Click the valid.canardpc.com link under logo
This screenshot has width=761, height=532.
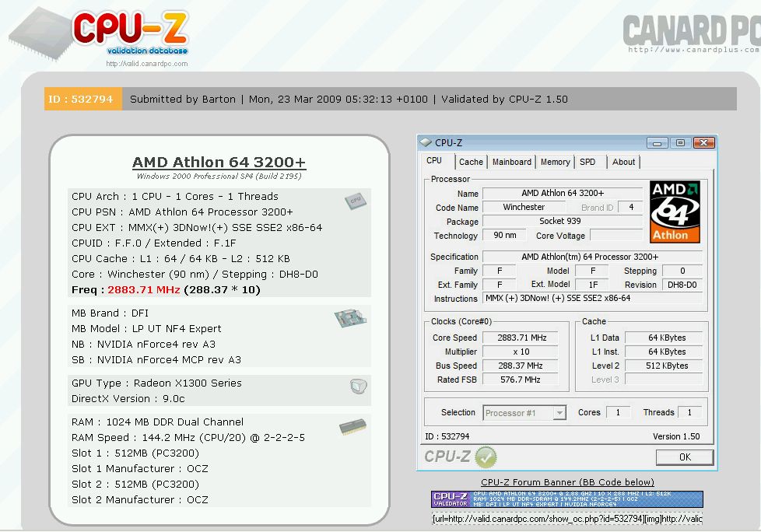[x=146, y=64]
